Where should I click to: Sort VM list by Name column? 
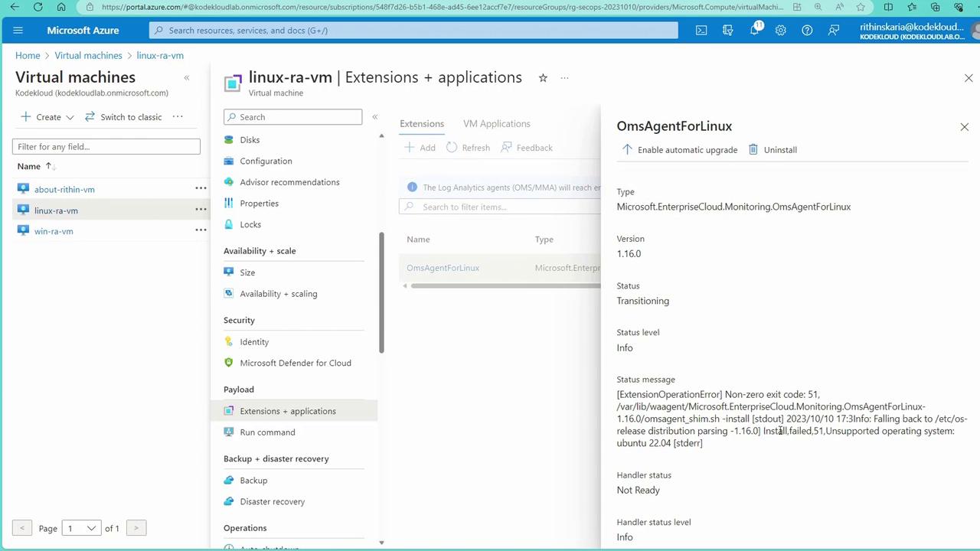click(x=36, y=166)
